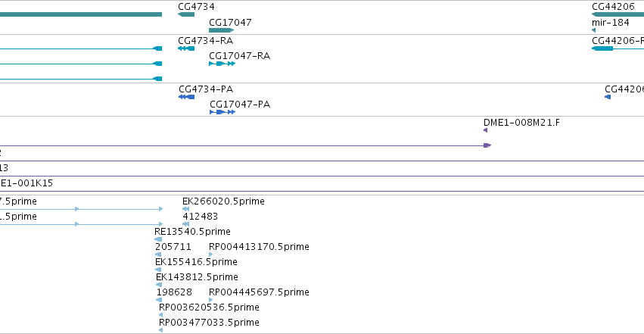Select the EK143812.5prime feature label
Viewport: 644px width, 334px height.
(197, 277)
